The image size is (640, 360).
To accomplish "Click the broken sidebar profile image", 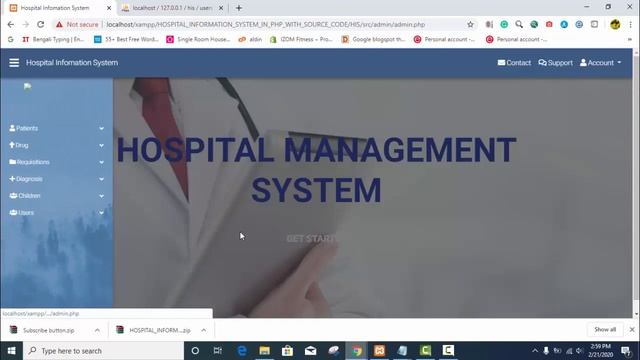I will tap(27, 87).
